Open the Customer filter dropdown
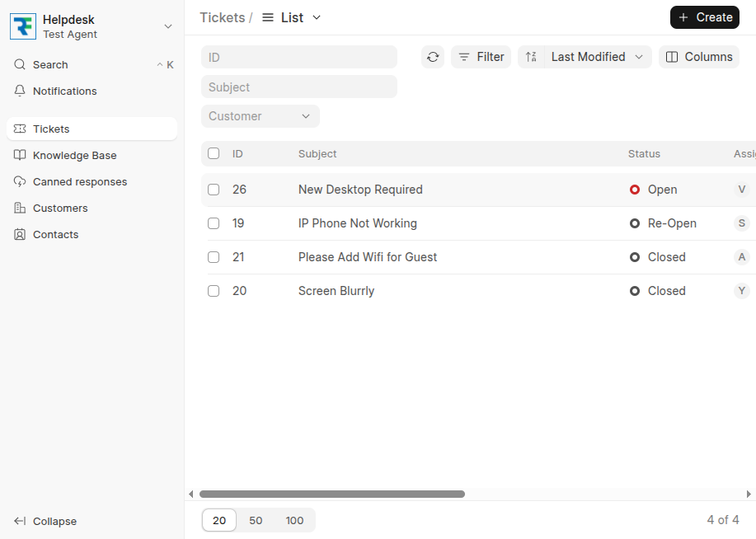This screenshot has width=756, height=539. point(260,116)
